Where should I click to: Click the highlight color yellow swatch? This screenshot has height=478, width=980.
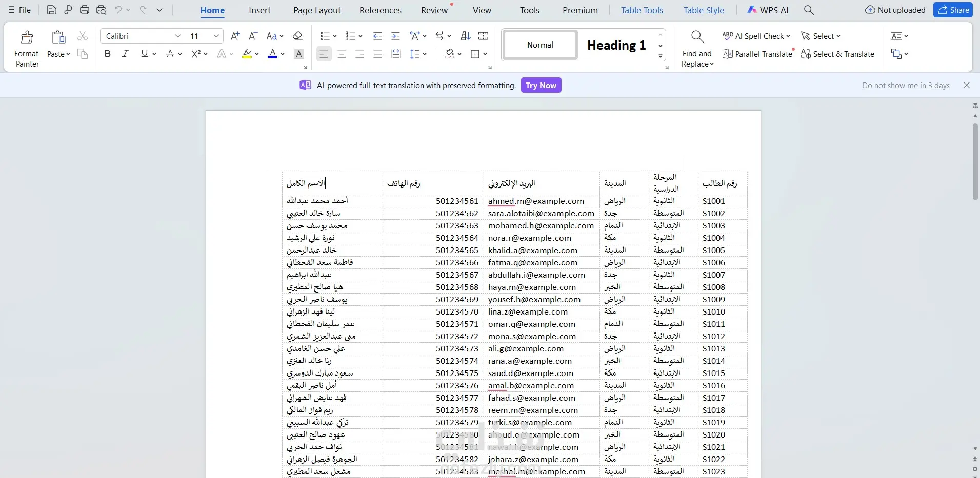pos(247,54)
